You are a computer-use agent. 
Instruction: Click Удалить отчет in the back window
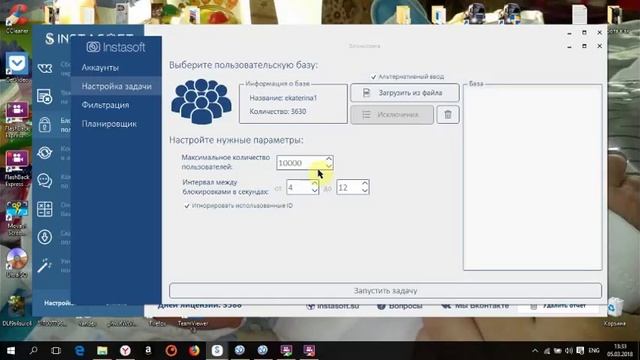click(x=558, y=306)
